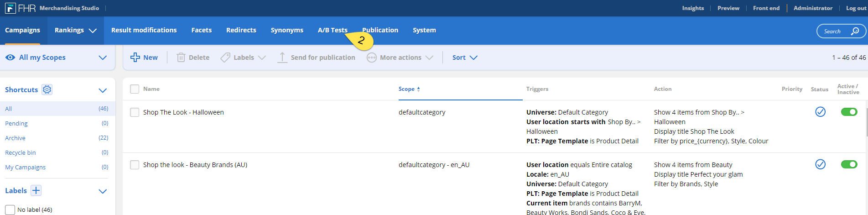The image size is (868, 215).
Task: Open the Publication tab
Action: click(x=380, y=30)
